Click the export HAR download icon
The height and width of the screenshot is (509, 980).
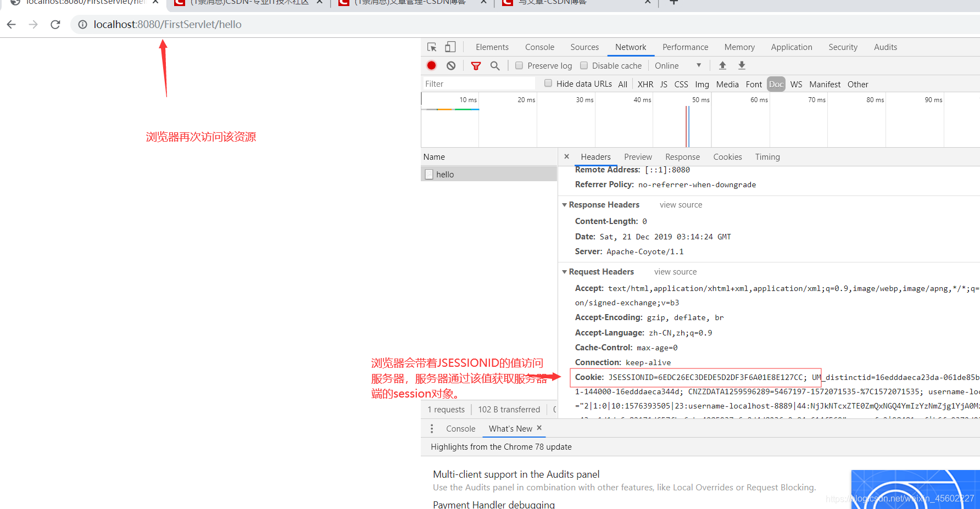(742, 65)
